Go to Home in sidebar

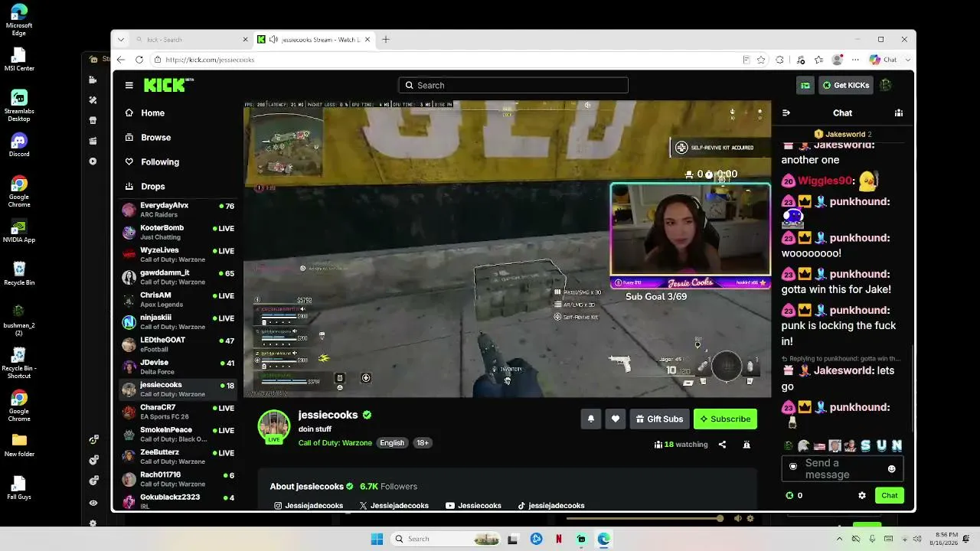click(x=178, y=112)
